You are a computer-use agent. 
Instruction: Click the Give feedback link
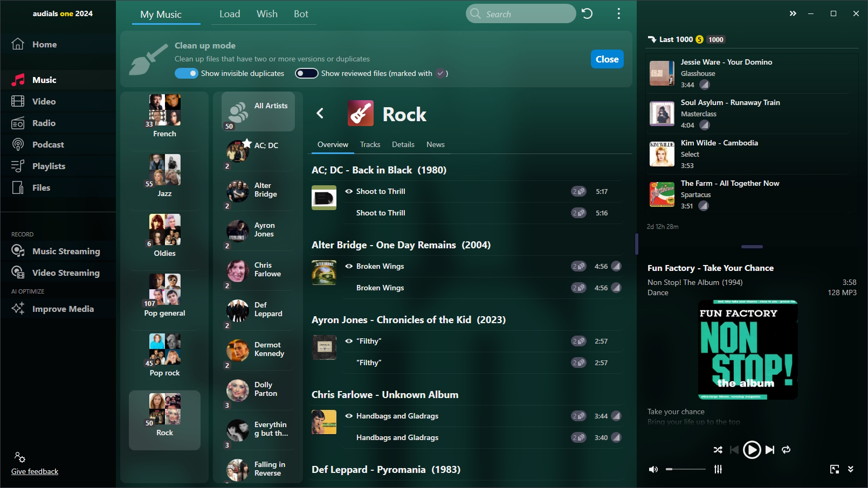pos(35,471)
